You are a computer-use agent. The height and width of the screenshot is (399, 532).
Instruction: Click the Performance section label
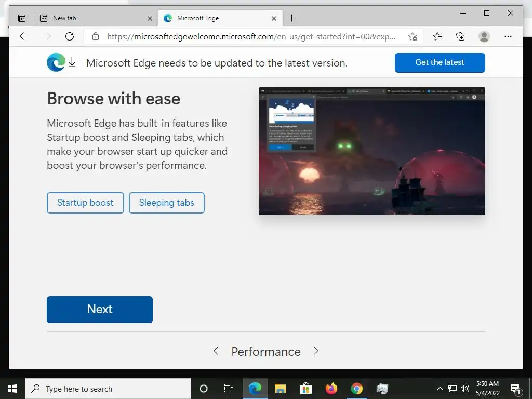click(x=266, y=352)
